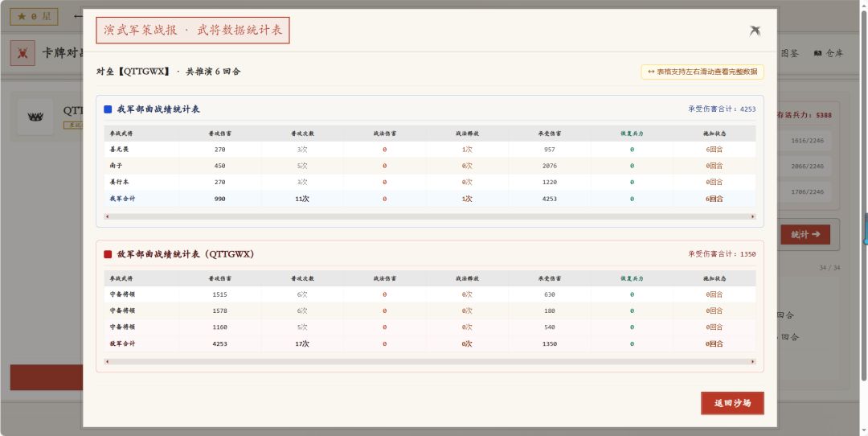Viewport: 868px width, 436px height.
Task: Close the battle report dialog with the X icon
Action: point(755,31)
